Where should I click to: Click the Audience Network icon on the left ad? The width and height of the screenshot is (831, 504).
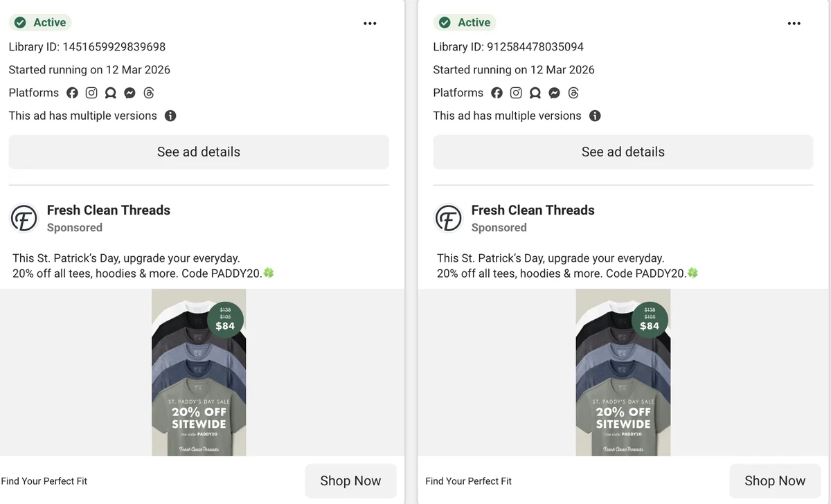coord(110,92)
